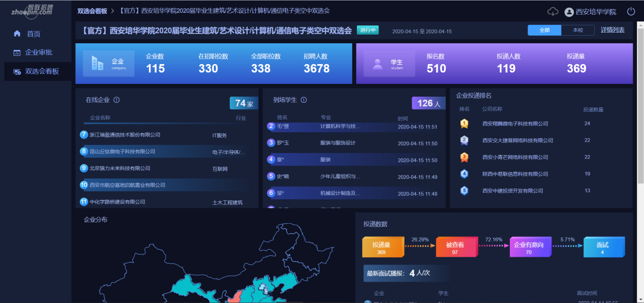Click the red 被查看 funnel block

point(454,248)
